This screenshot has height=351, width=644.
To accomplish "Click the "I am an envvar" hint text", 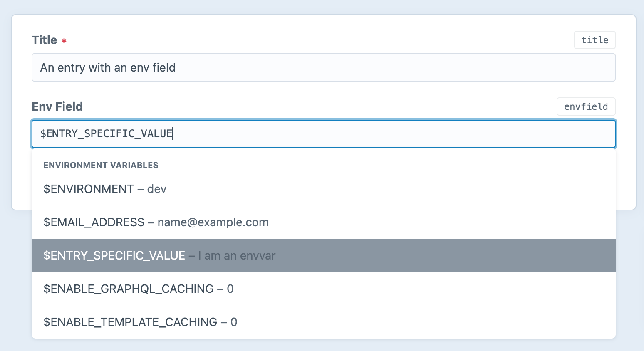I will tap(237, 256).
